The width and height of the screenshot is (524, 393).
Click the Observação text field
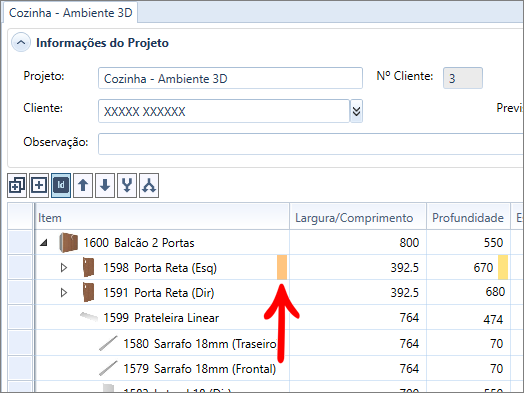(x=311, y=144)
